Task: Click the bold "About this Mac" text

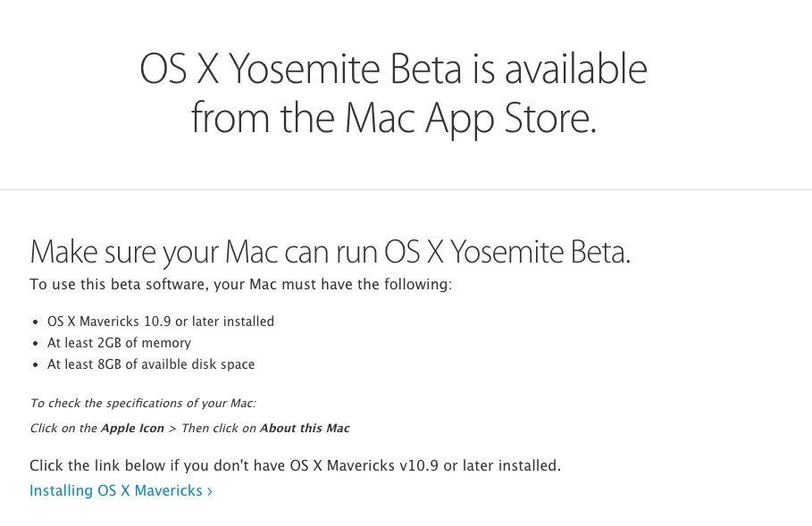Action: [305, 429]
